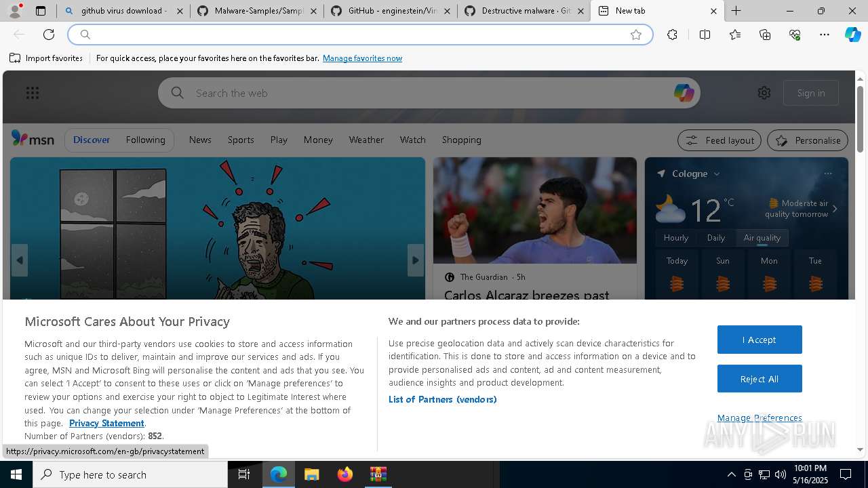Open the Copilot sidebar icon
This screenshot has height=488, width=868.
click(x=853, y=35)
